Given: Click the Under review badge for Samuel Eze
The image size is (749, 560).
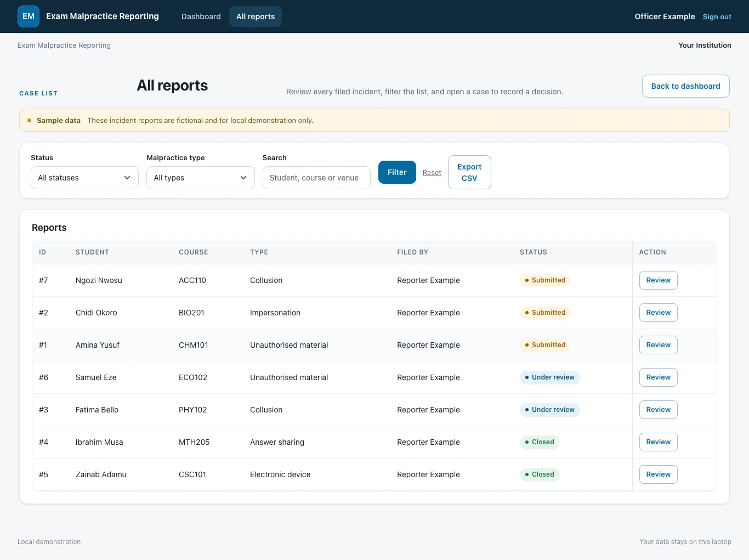Looking at the screenshot, I should (x=550, y=377).
